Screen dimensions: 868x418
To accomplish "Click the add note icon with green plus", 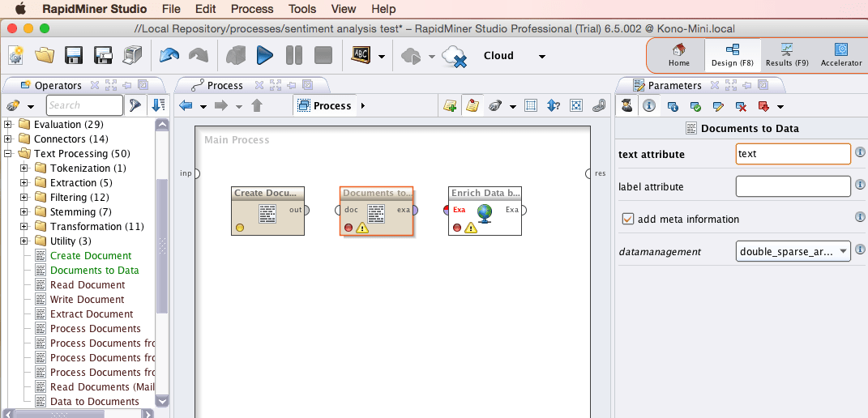I will (x=450, y=106).
